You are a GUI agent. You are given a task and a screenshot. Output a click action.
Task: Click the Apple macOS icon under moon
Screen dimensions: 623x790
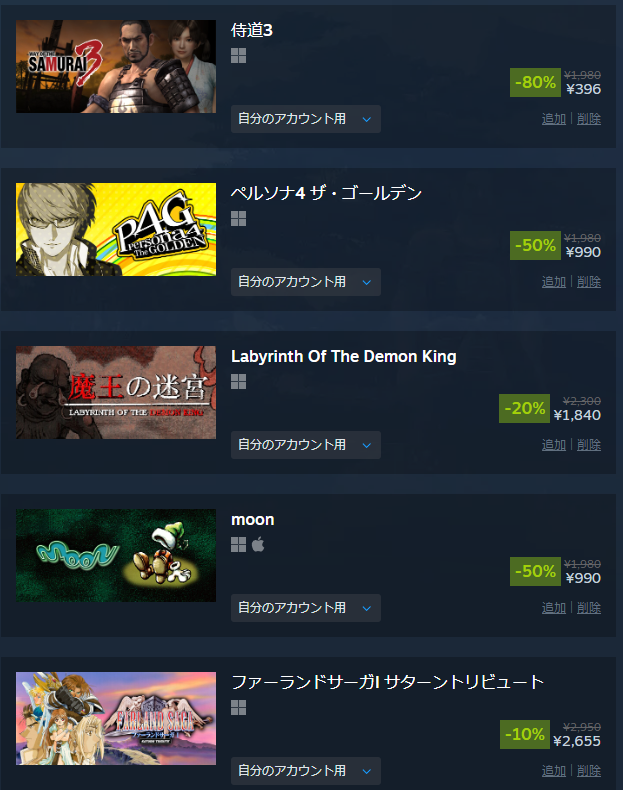tap(258, 545)
